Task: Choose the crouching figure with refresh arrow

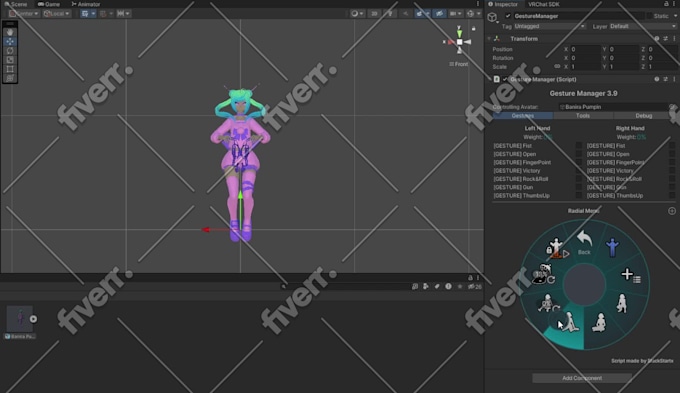Action: coord(548,303)
